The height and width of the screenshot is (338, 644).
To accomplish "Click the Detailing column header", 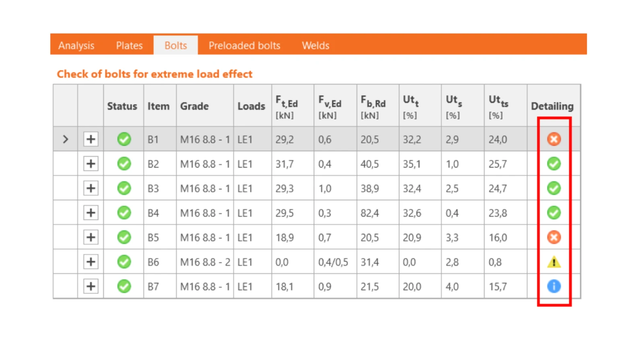I will (552, 106).
